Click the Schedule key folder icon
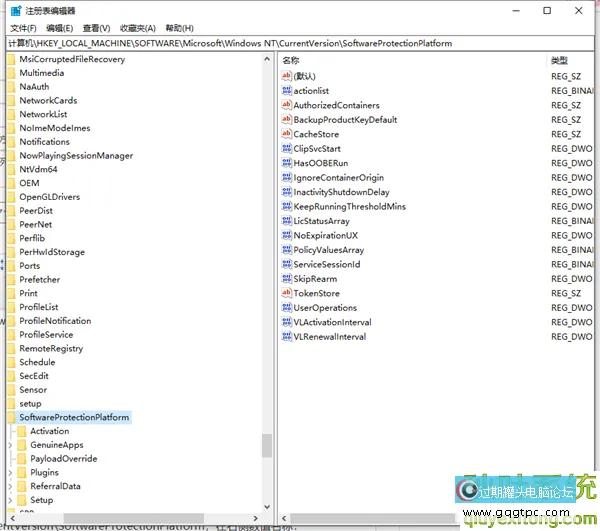 coord(11,362)
